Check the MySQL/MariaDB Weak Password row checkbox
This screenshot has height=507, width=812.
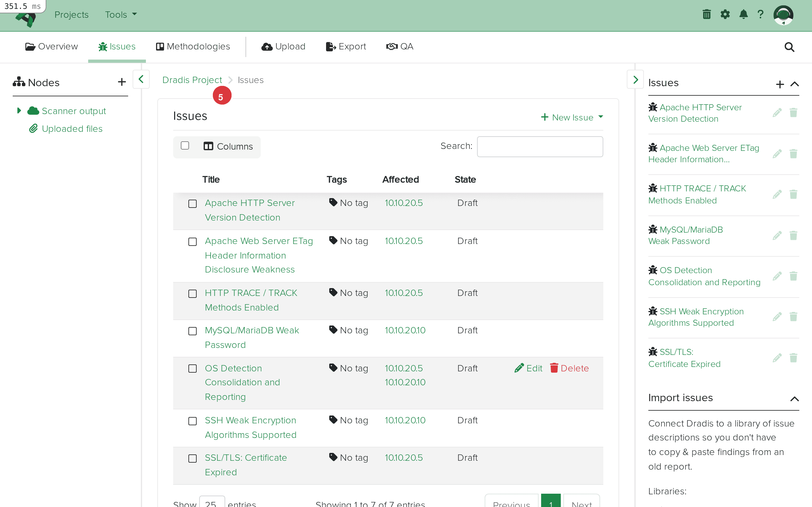(193, 331)
